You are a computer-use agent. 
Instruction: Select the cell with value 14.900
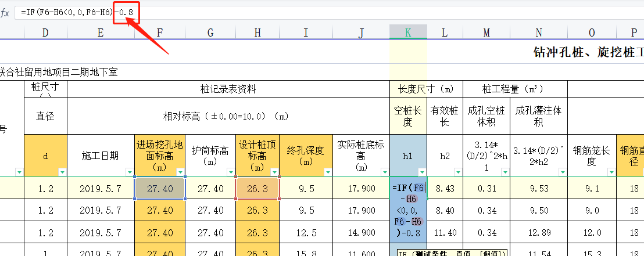[360, 233]
